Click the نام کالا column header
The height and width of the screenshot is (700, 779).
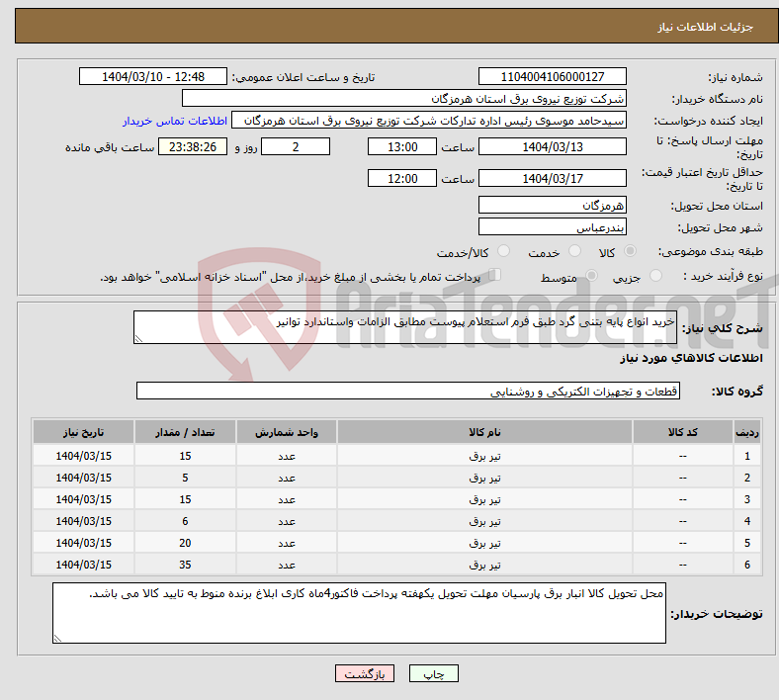coord(484,432)
